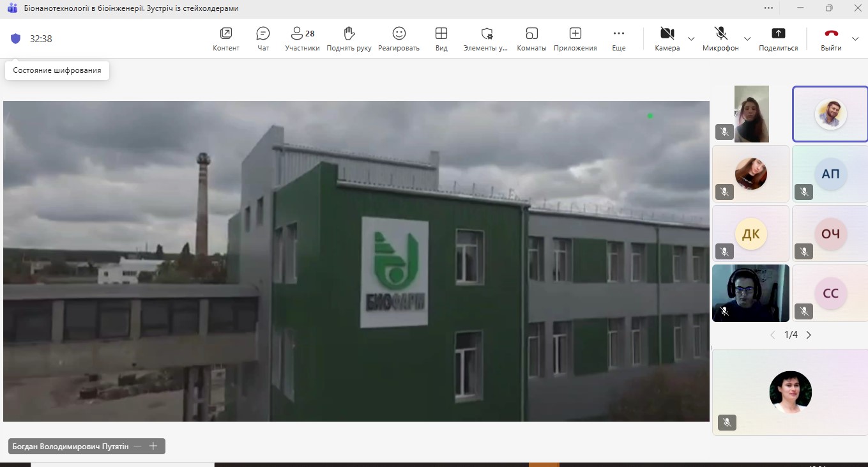
Task: Toggle the camera (Камера) on
Action: pos(667,38)
